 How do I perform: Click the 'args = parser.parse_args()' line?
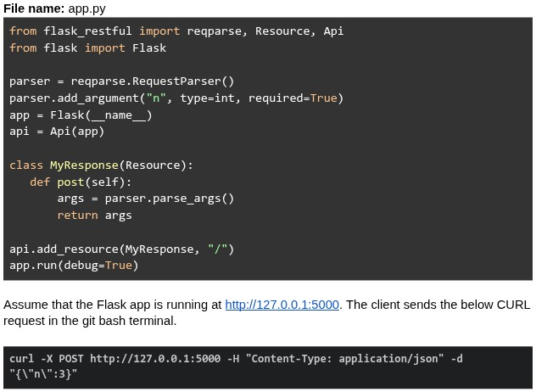tap(146, 199)
